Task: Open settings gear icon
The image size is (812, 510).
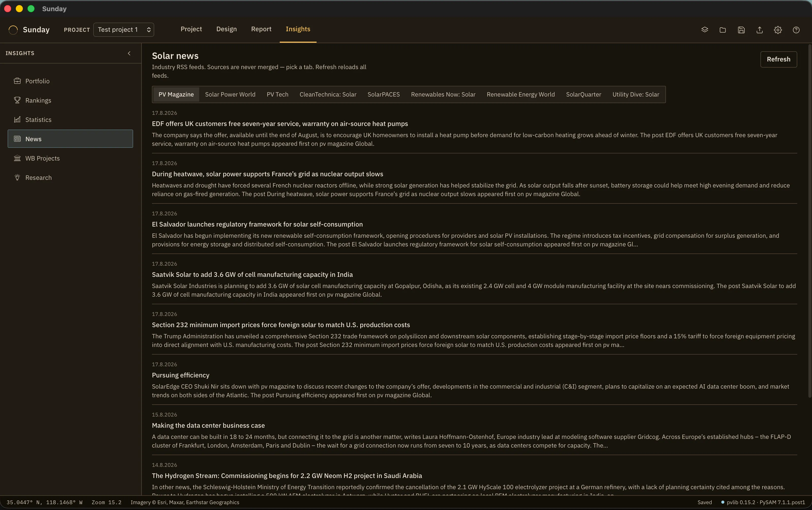Action: [778, 30]
